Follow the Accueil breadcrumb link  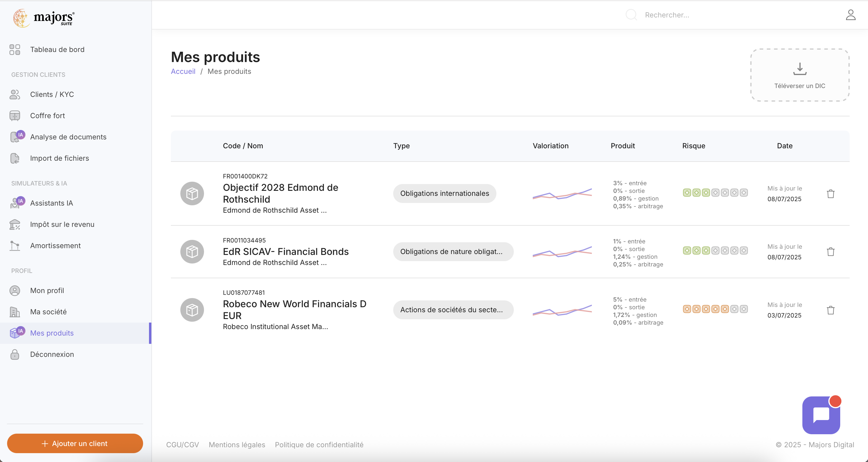pos(183,71)
